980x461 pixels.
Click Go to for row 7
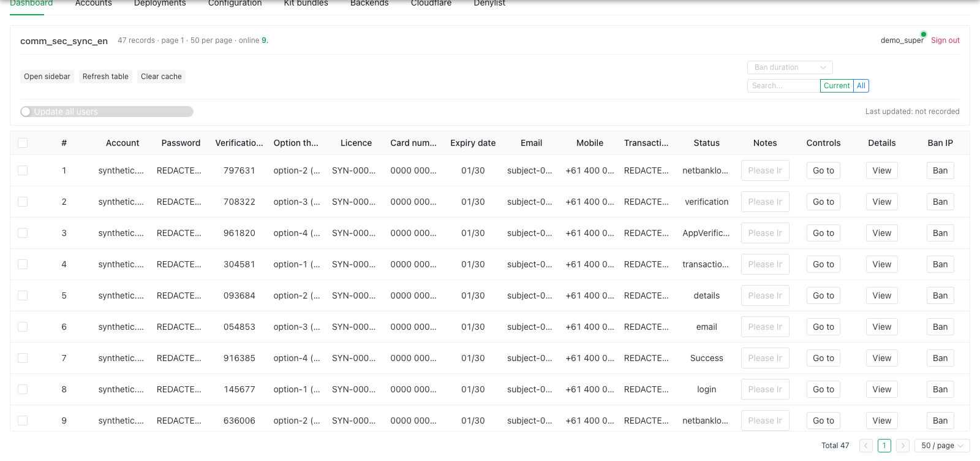(x=823, y=358)
